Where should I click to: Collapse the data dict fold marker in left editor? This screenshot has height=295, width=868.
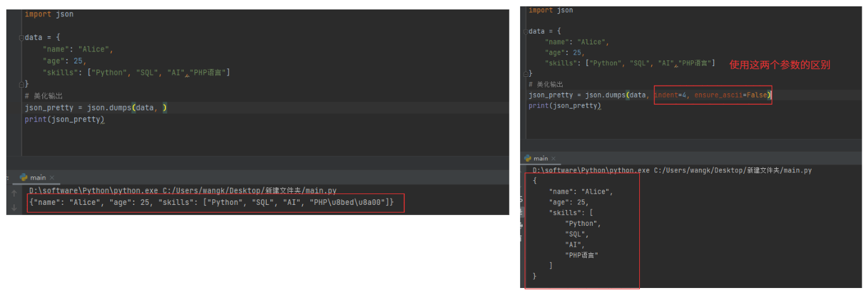tap(21, 37)
